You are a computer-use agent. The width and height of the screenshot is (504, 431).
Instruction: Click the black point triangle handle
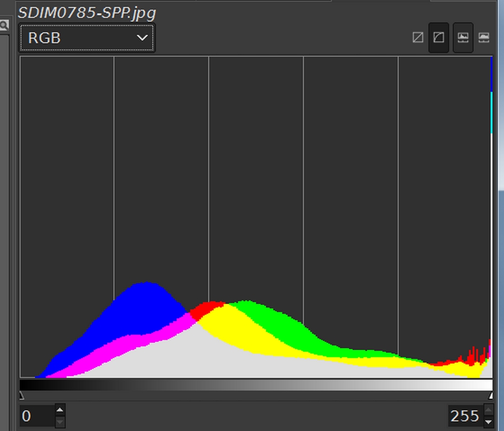[x=22, y=395]
